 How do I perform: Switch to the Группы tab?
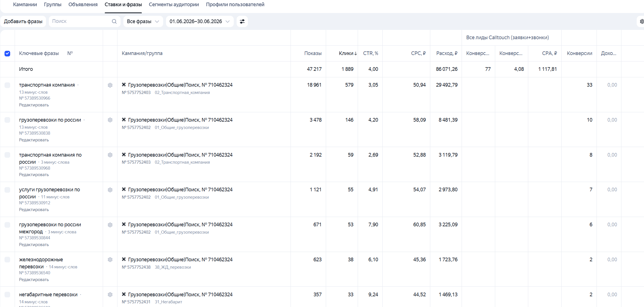pyautogui.click(x=53, y=5)
